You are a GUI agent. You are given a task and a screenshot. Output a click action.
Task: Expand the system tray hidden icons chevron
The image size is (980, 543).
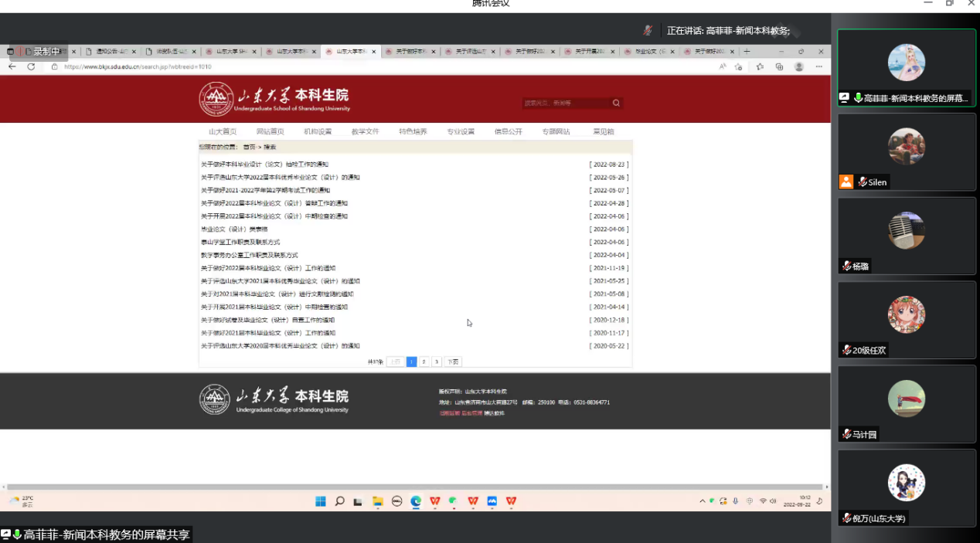(702, 501)
